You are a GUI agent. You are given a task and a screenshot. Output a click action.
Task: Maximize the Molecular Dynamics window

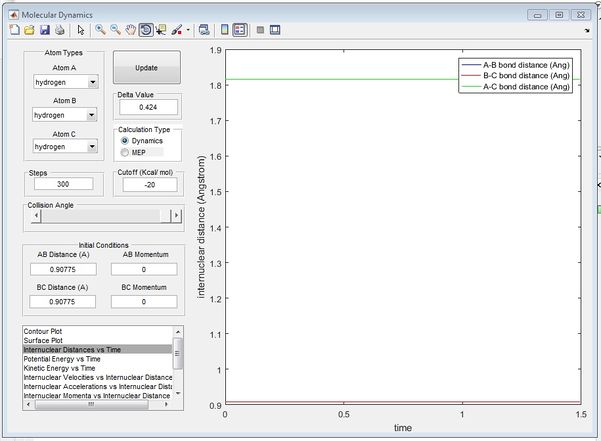[559, 15]
